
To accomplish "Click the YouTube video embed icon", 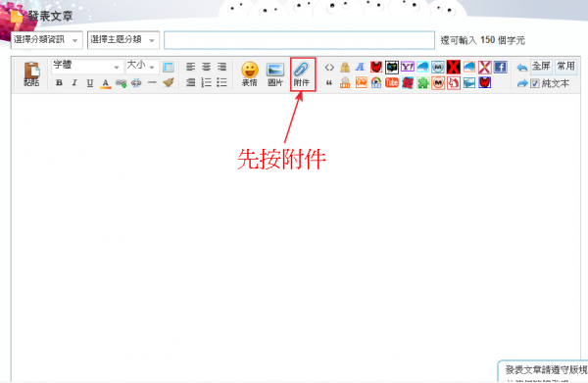I will (392, 83).
